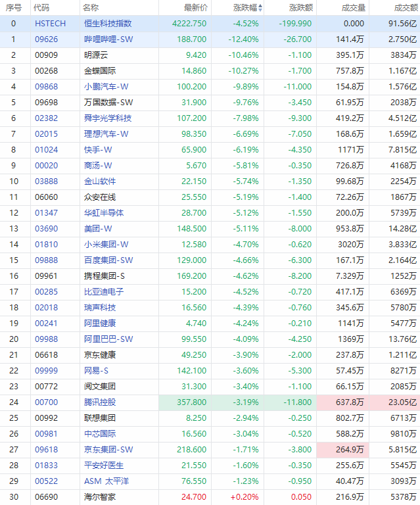
Task: Open stock code 09988
Action: point(47,339)
